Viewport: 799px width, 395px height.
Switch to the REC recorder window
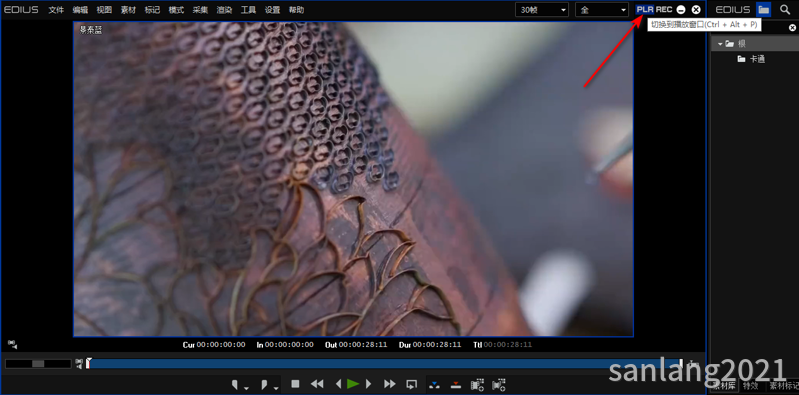tap(663, 9)
